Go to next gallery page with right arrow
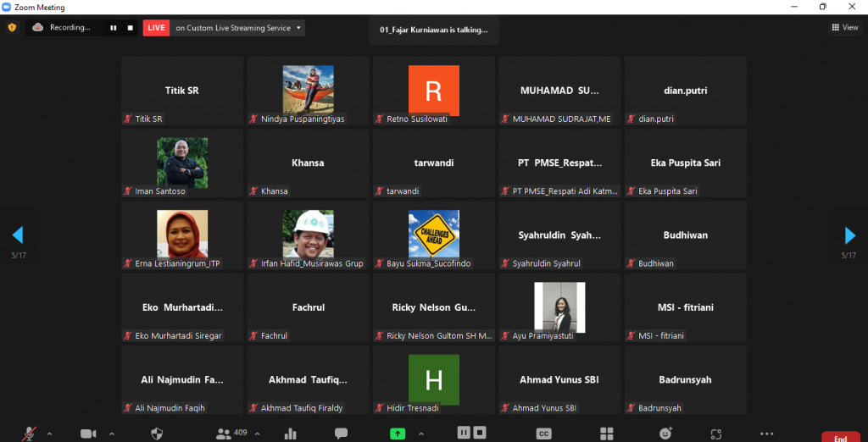This screenshot has width=868, height=442. point(850,235)
